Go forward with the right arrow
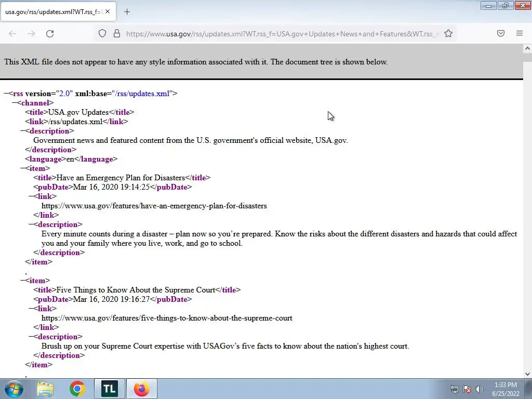The image size is (532, 399). click(31, 34)
